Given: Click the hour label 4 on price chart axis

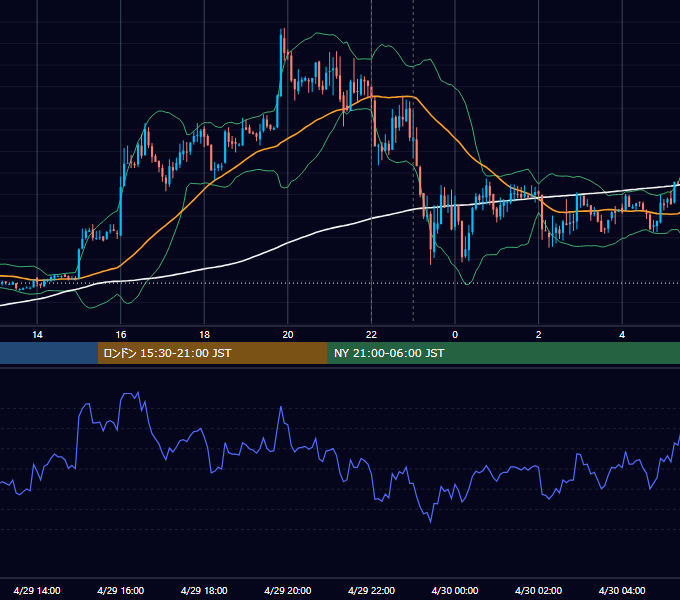Looking at the screenshot, I should coord(622,335).
